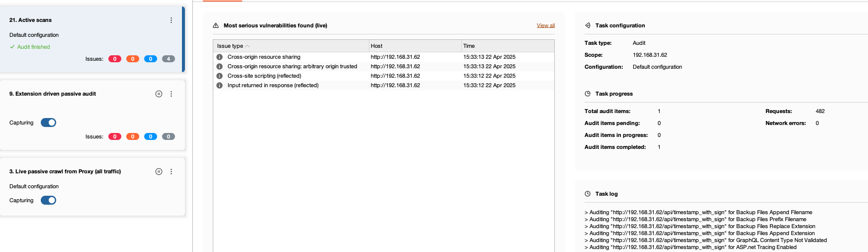Image resolution: width=868 pixels, height=252 pixels.
Task: Click the Requests count 482
Action: pos(820,112)
